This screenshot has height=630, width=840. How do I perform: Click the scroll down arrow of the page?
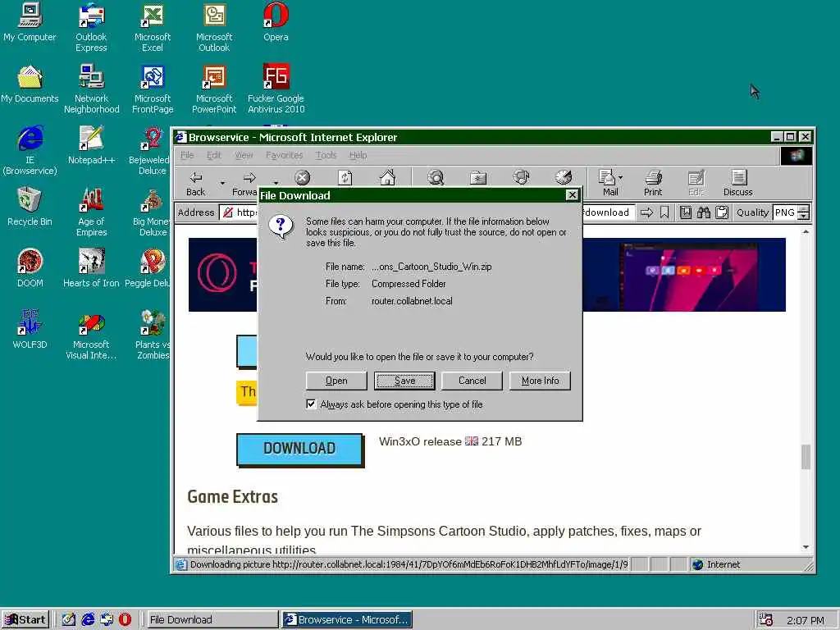(806, 547)
